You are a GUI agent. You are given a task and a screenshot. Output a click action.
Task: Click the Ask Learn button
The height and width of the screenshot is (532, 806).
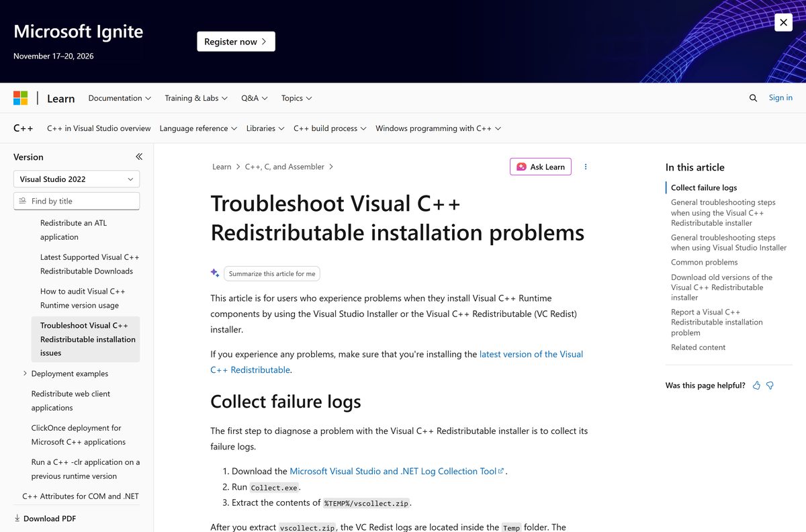click(x=541, y=167)
